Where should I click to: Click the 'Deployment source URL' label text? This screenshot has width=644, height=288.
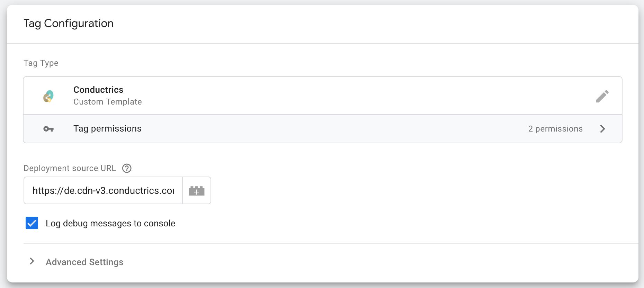click(x=70, y=168)
